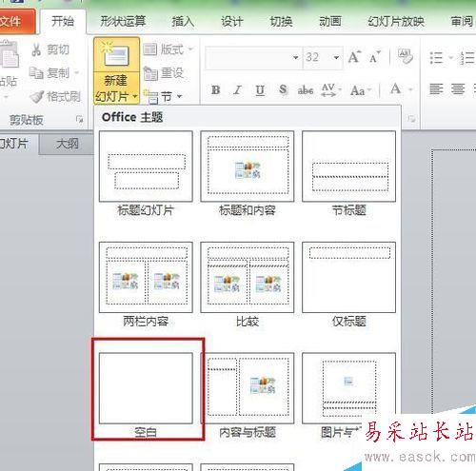Open the clipboard dialog launcher
The height and width of the screenshot is (471, 476).
coord(80,120)
